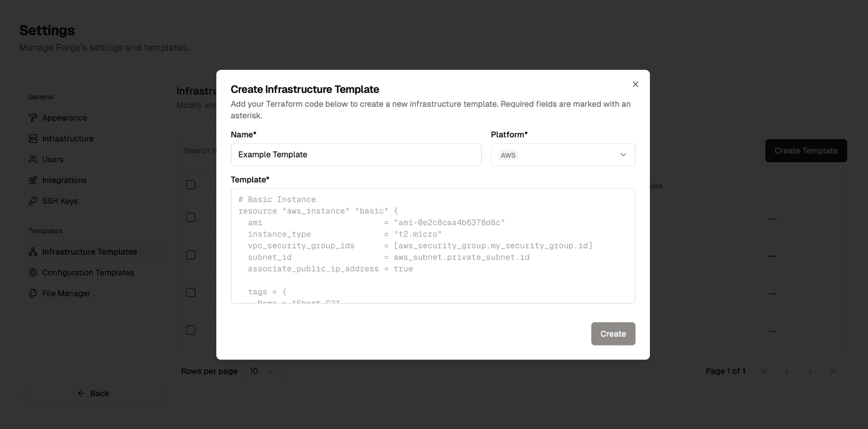
Task: Open the Users settings page
Action: coord(93,159)
